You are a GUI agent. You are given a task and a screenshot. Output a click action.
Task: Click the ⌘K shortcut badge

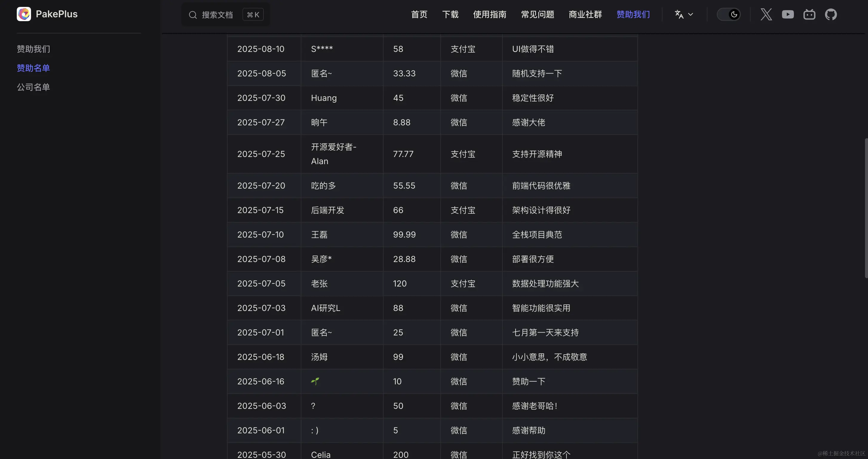click(253, 15)
